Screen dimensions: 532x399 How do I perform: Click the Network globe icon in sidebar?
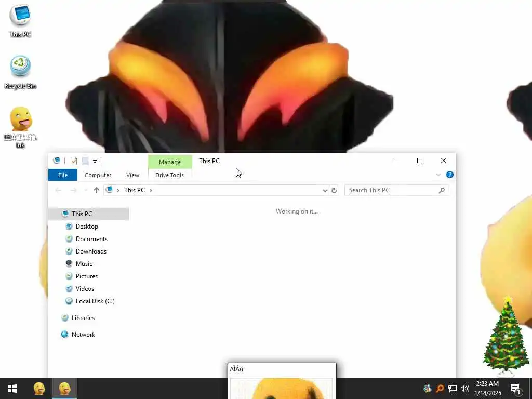click(x=64, y=335)
